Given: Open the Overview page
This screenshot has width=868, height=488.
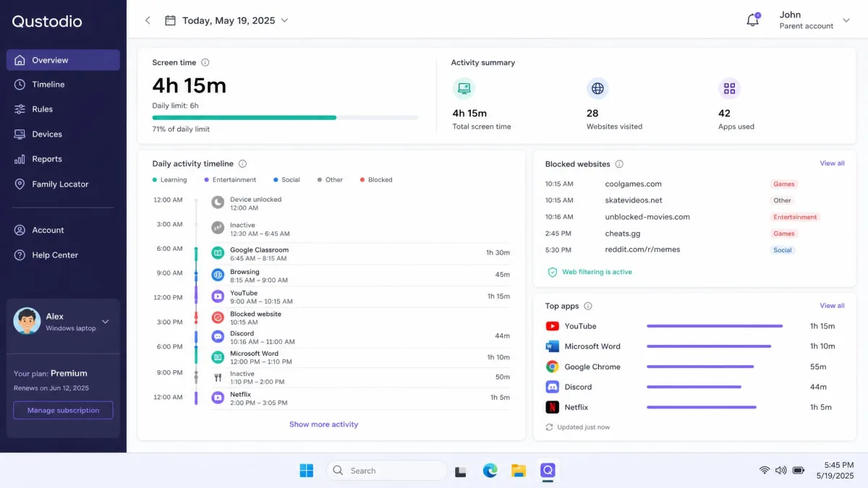Looking at the screenshot, I should (x=63, y=60).
